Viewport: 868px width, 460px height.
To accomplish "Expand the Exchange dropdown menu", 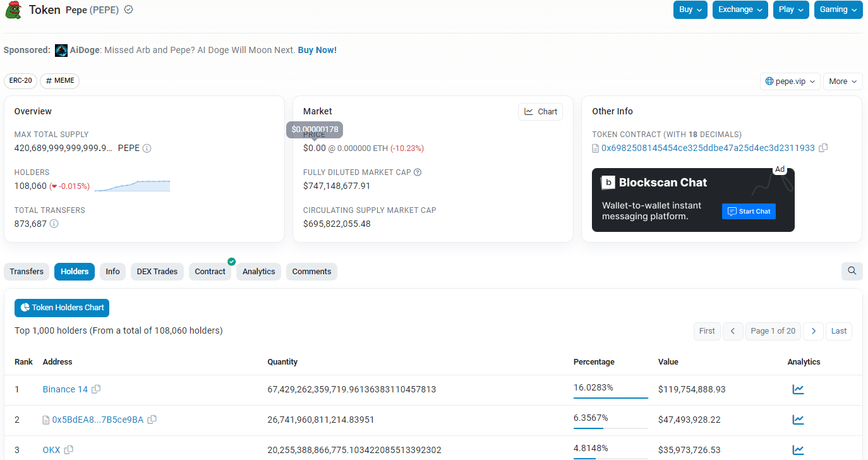I will coord(740,9).
